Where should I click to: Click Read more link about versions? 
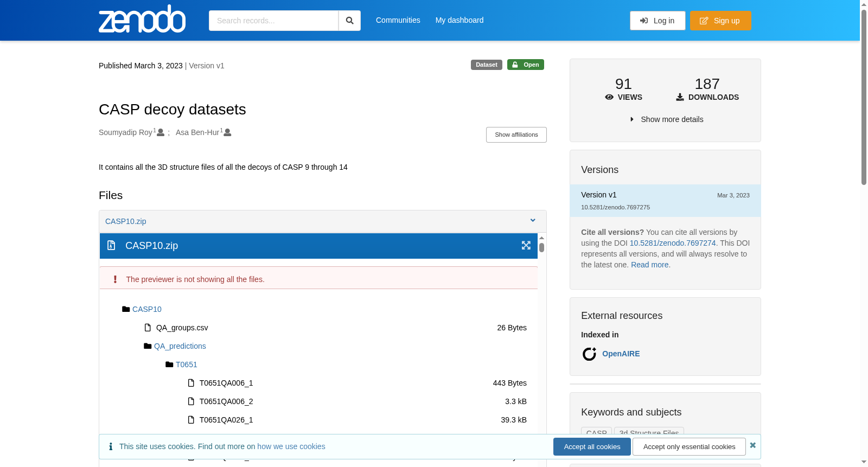coord(650,265)
